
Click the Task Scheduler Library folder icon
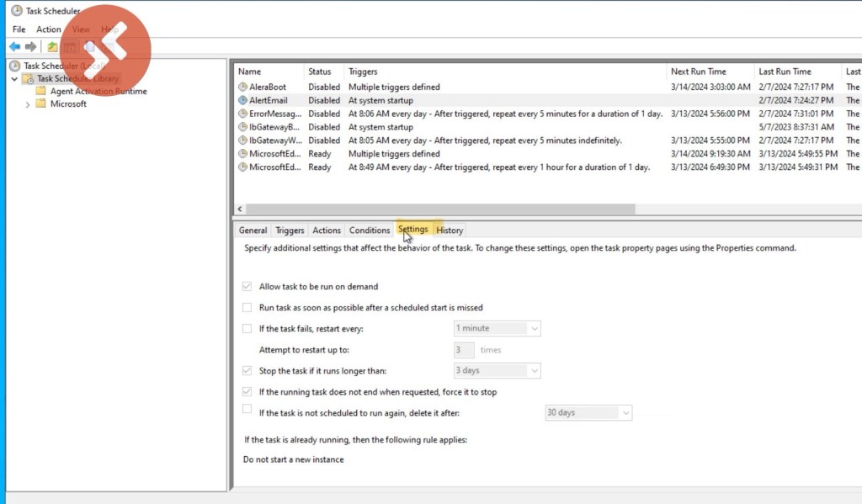click(28, 78)
